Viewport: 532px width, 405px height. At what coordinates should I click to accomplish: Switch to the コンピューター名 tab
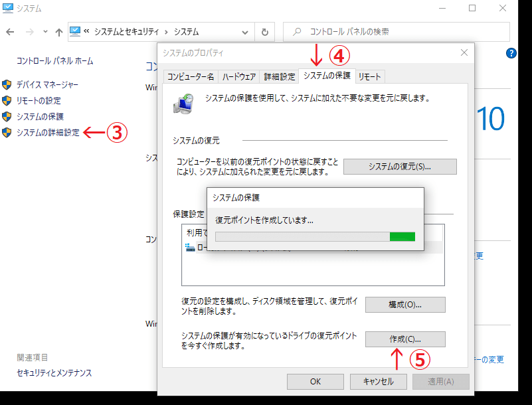190,77
